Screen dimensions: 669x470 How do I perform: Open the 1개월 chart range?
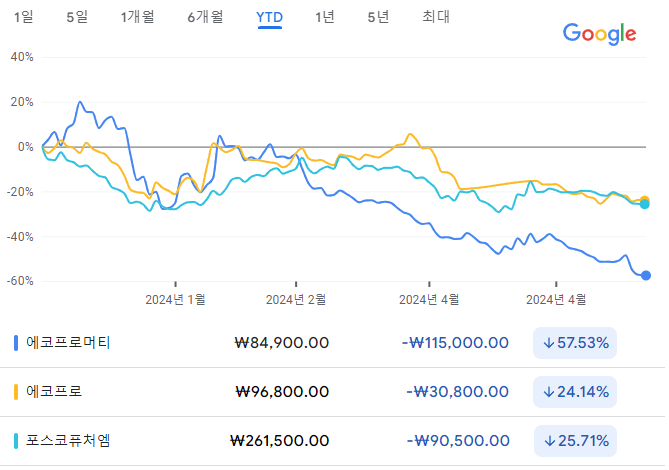point(137,17)
